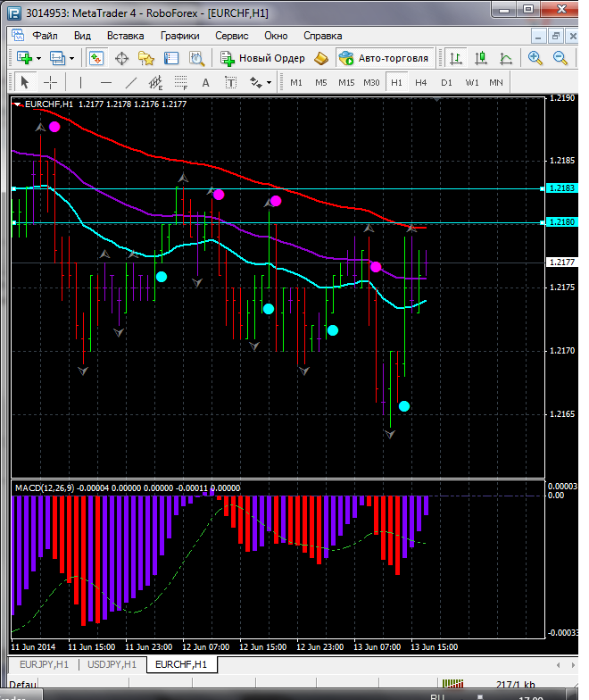Switch to the H4 timeframe

421,82
